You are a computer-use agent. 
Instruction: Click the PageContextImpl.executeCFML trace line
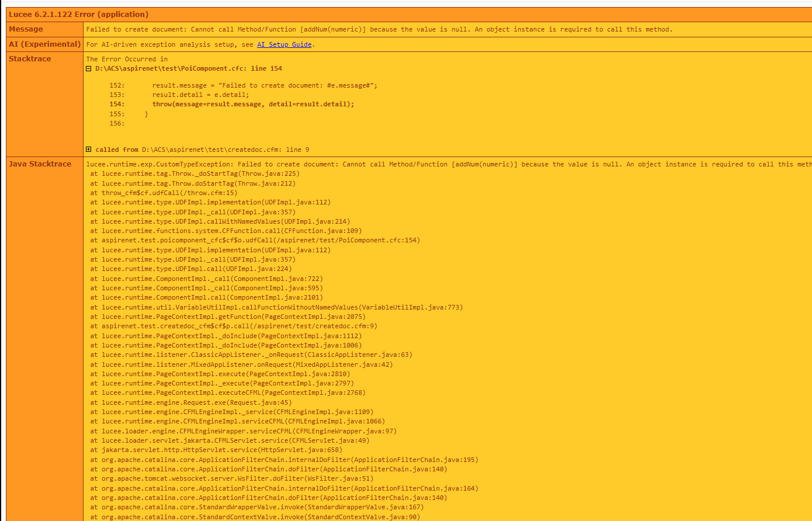click(228, 393)
